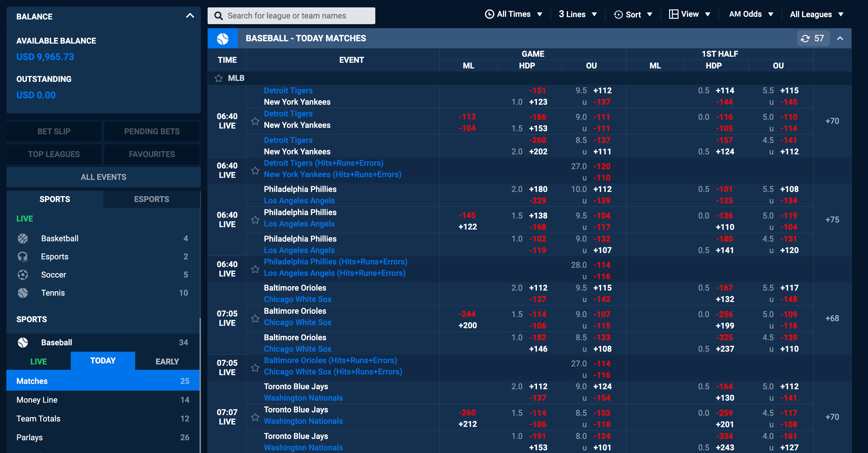The image size is (868, 453).
Task: Click the Soccer ball icon
Action: (23, 275)
